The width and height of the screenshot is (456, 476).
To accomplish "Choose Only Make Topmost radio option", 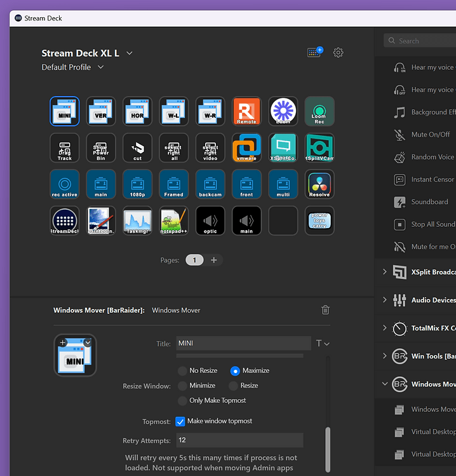I will [x=182, y=400].
